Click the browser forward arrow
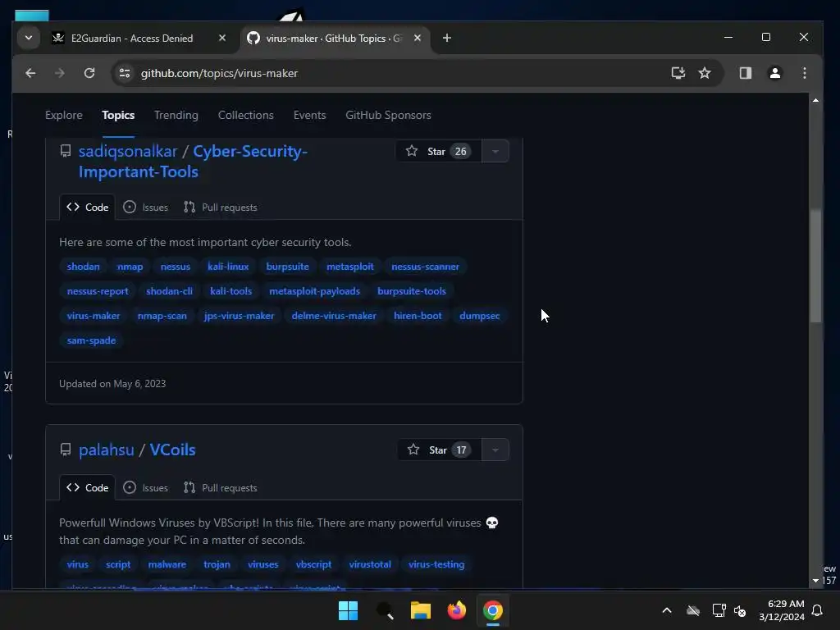The image size is (840, 630). pos(59,73)
